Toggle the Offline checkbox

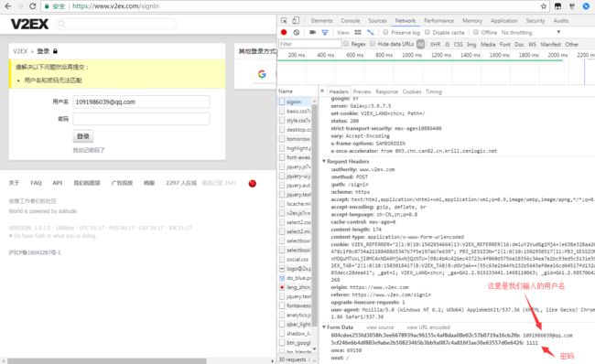(x=476, y=32)
